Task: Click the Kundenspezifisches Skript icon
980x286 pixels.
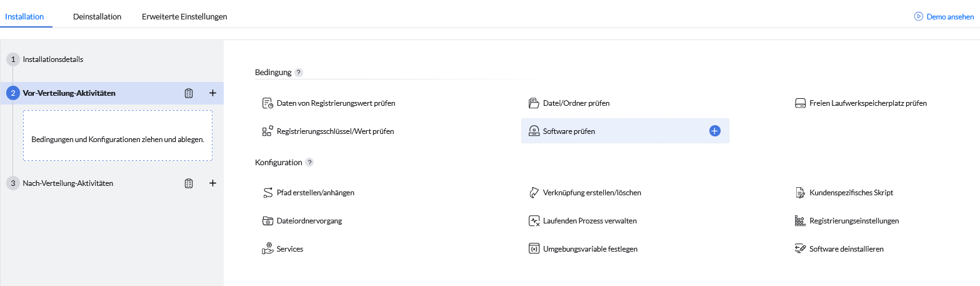Action: [799, 193]
